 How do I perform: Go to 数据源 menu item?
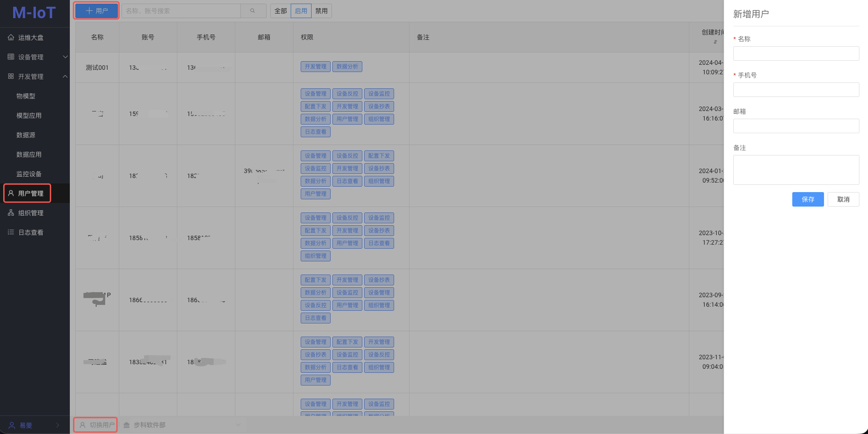pos(26,135)
